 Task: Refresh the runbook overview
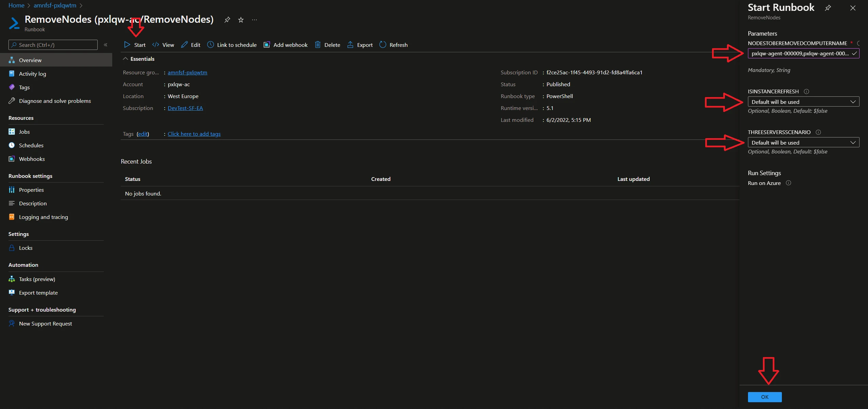point(393,45)
